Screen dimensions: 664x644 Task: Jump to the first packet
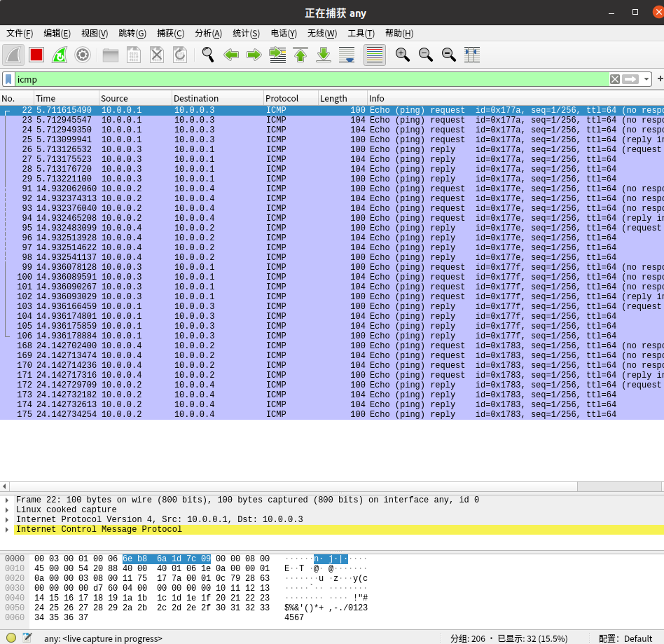[x=300, y=55]
